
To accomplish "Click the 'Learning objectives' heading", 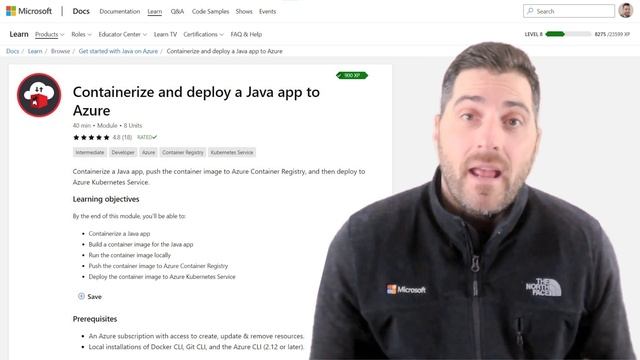I will [106, 199].
